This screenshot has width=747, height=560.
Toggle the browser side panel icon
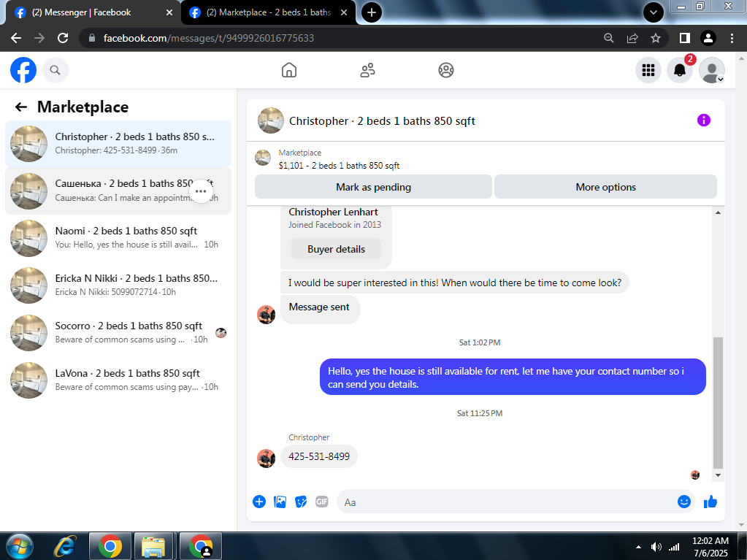coord(685,38)
